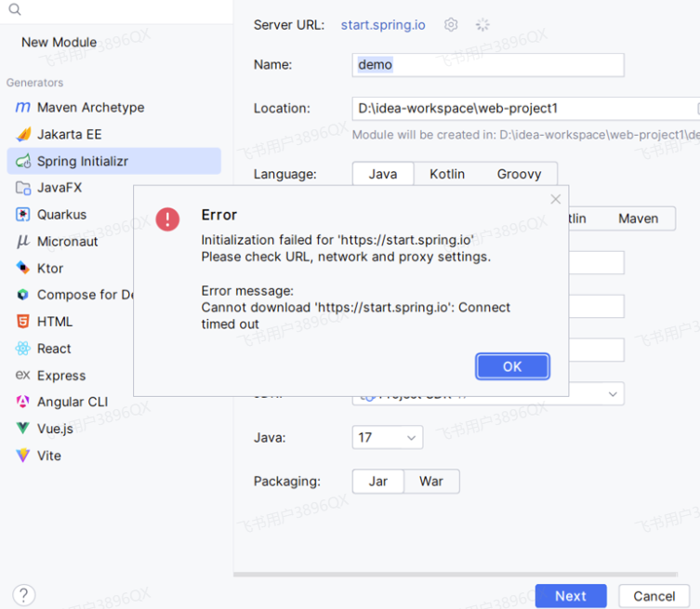This screenshot has height=609, width=700.
Task: Click the Micronaut mu icon
Action: [x=22, y=242]
